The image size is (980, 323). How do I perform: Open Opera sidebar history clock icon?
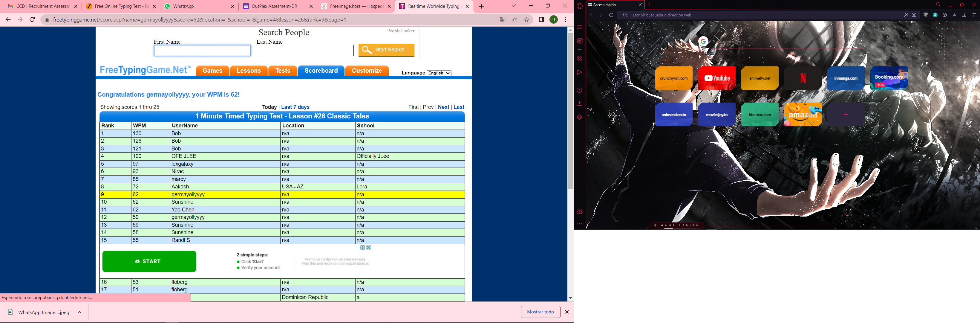(579, 91)
